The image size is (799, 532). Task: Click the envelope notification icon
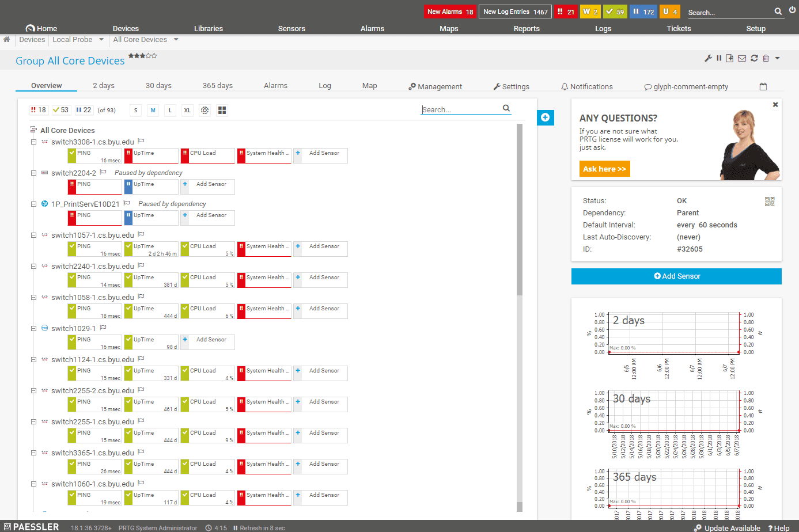pos(742,58)
